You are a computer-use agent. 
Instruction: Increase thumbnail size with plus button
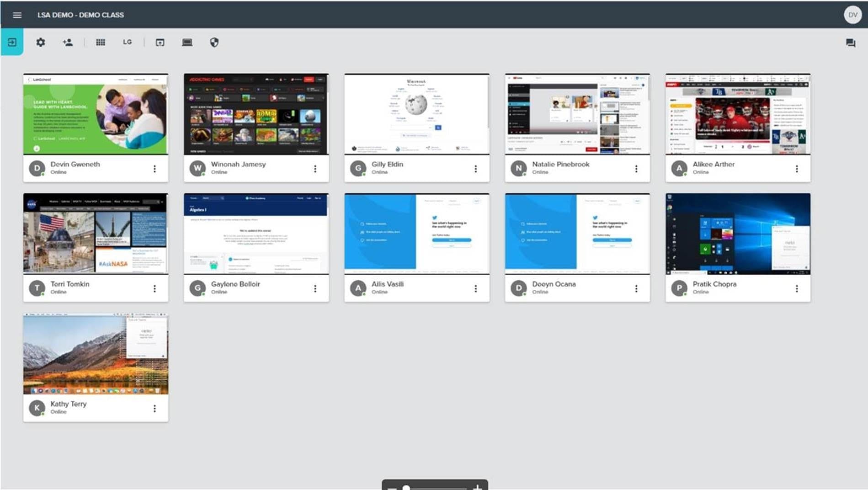[x=477, y=487]
